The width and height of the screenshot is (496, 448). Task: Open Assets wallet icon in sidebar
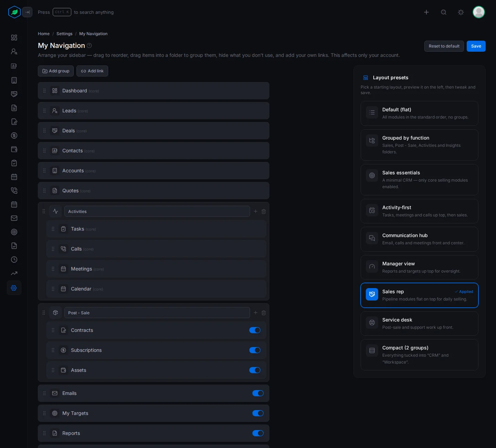(14, 149)
